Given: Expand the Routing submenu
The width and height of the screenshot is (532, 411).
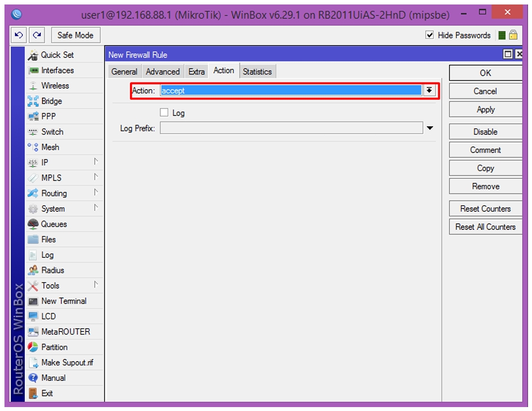Looking at the screenshot, I should click(x=96, y=192).
